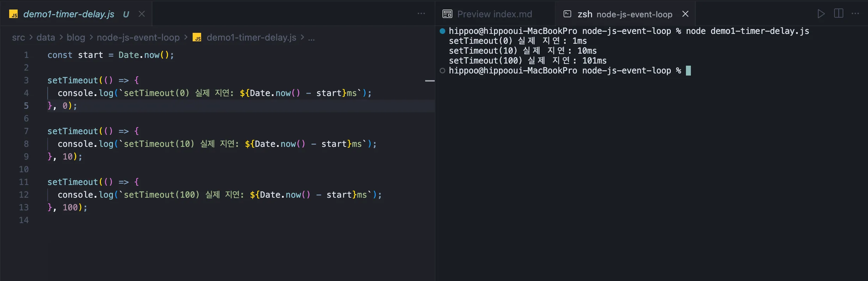The height and width of the screenshot is (281, 868).
Task: Click the minimap scrollbar marker in editor
Action: coord(429,81)
